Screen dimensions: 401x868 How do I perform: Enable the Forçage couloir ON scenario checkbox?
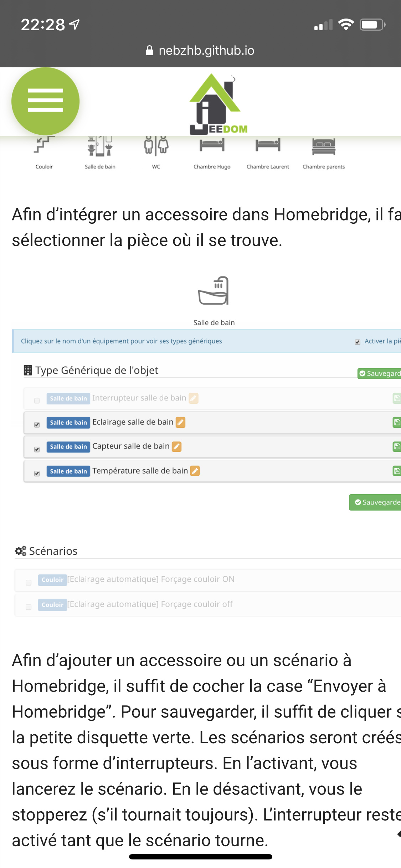(29, 583)
